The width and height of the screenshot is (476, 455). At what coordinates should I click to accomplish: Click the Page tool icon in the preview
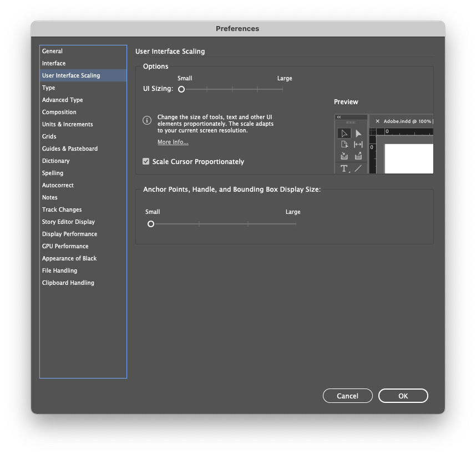tap(345, 145)
